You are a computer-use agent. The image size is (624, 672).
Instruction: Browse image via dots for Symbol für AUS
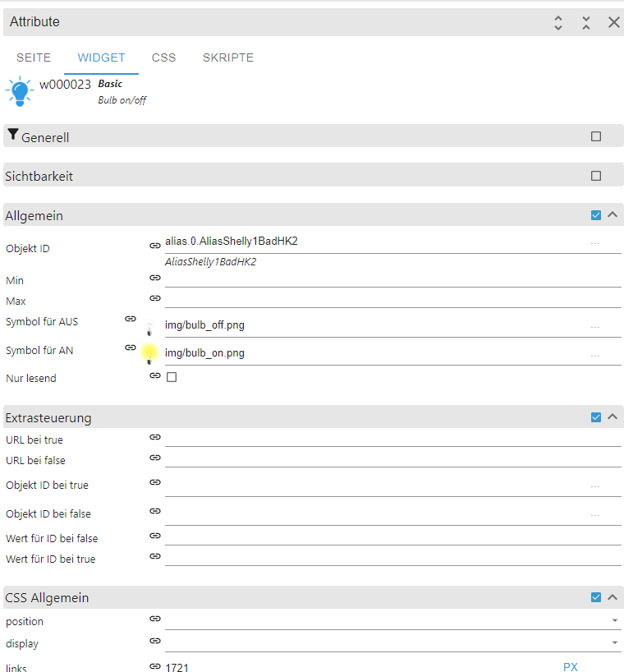tap(595, 328)
